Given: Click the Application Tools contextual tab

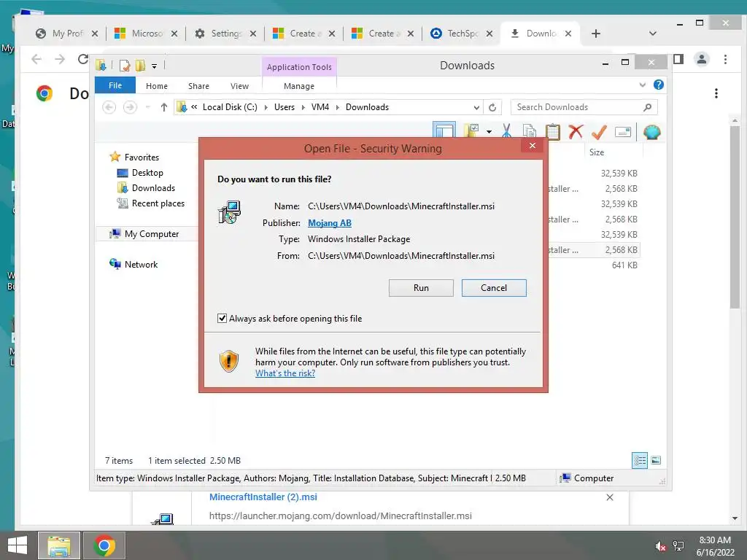Looking at the screenshot, I should pyautogui.click(x=299, y=67).
